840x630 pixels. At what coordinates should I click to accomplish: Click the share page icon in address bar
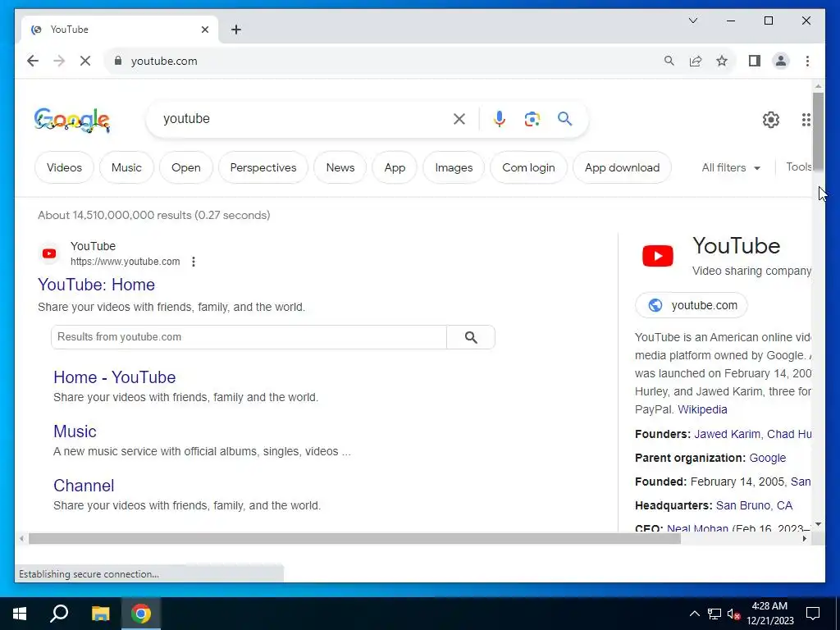(696, 61)
